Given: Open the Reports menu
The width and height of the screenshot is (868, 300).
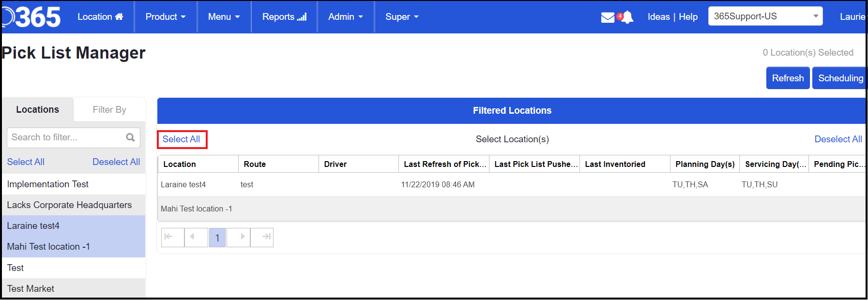Looking at the screenshot, I should [x=284, y=17].
